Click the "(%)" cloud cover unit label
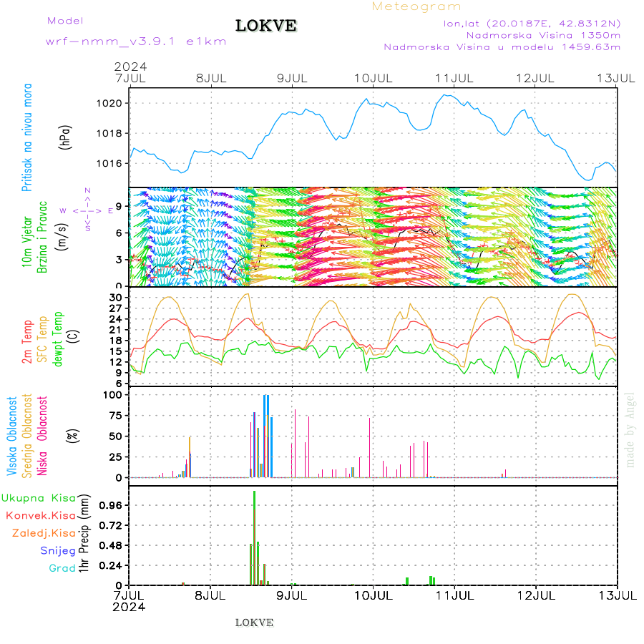 click(72, 436)
